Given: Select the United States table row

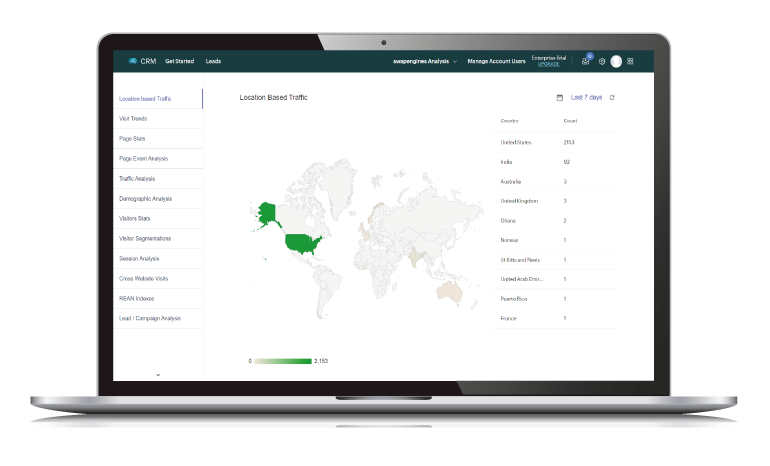Looking at the screenshot, I should pyautogui.click(x=554, y=142).
